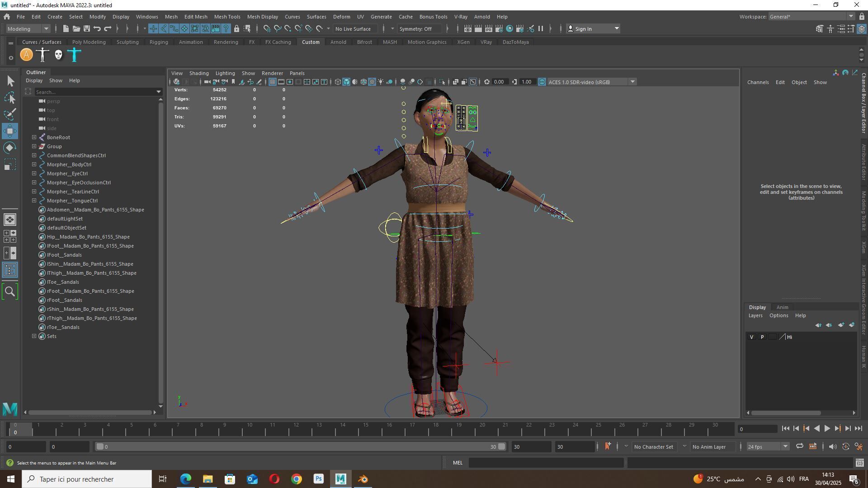Expand the Morpher__BodyCtrl node
The height and width of the screenshot is (488, 868).
[x=34, y=164]
